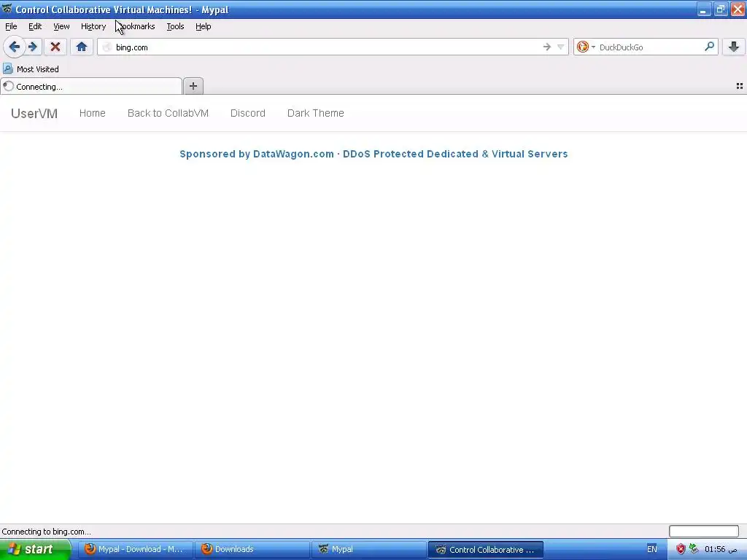Image resolution: width=747 pixels, height=560 pixels.
Task: Click the green safely remove hardware tray icon
Action: tap(694, 549)
